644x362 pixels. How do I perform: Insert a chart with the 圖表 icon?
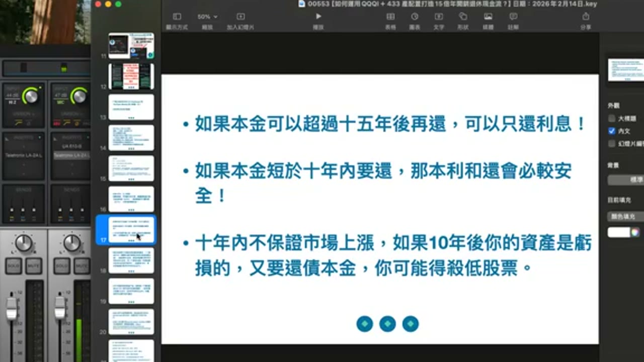point(415,17)
